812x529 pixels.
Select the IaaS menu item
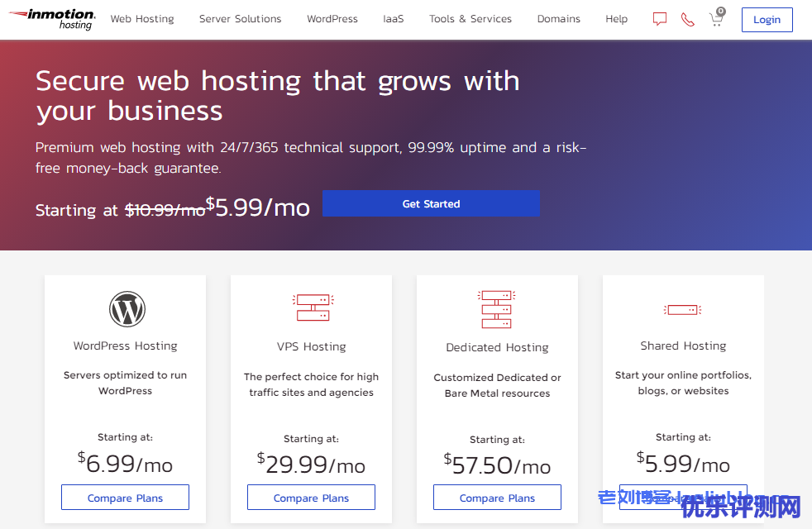pyautogui.click(x=394, y=19)
